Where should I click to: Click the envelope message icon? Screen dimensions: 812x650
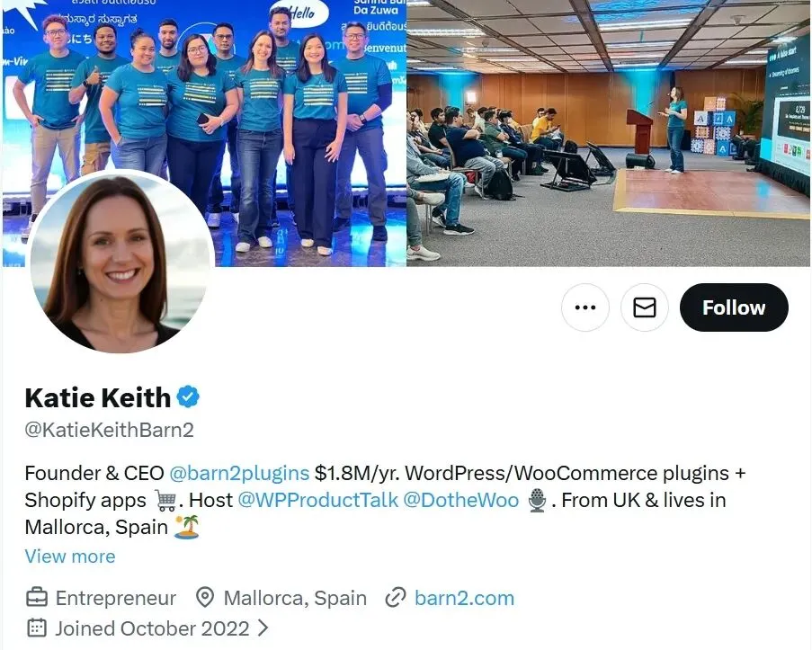(645, 307)
